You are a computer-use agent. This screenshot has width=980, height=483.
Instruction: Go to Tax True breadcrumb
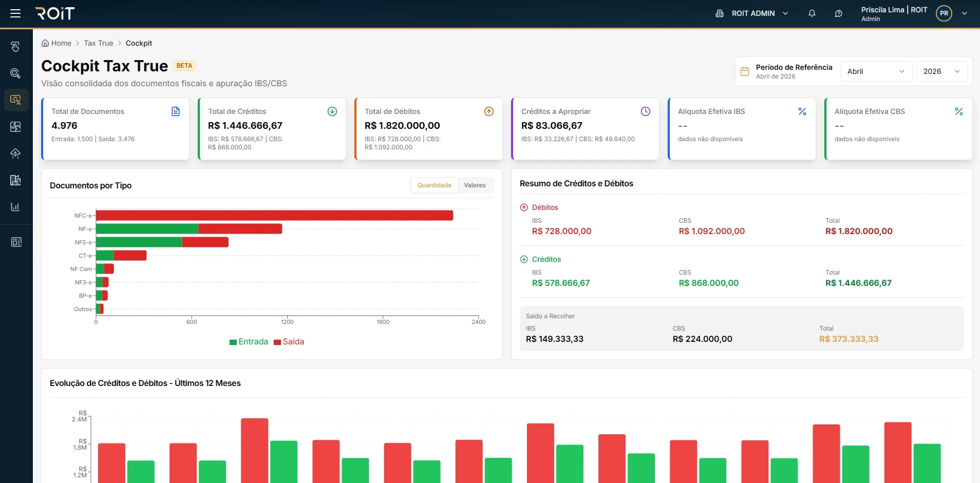pos(99,43)
